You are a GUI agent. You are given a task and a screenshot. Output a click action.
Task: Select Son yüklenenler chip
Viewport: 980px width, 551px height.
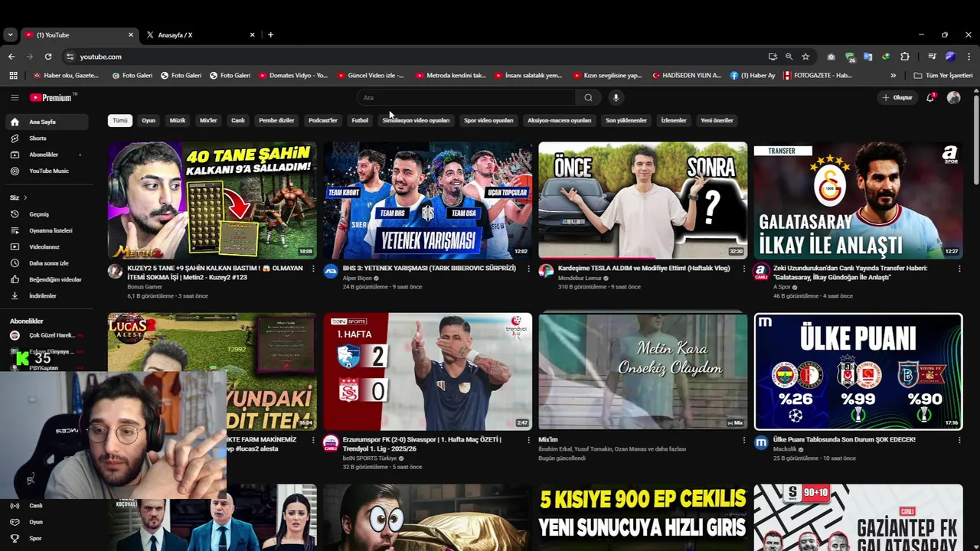[x=626, y=120]
